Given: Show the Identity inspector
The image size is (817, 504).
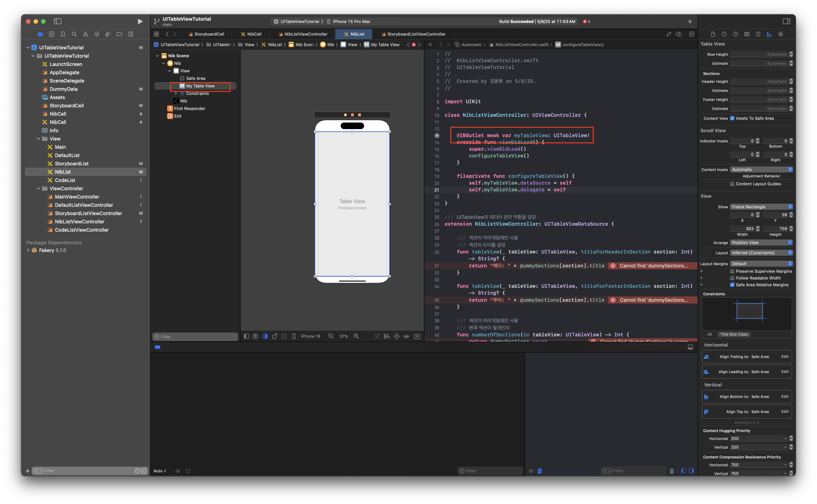Looking at the screenshot, I should point(747,34).
